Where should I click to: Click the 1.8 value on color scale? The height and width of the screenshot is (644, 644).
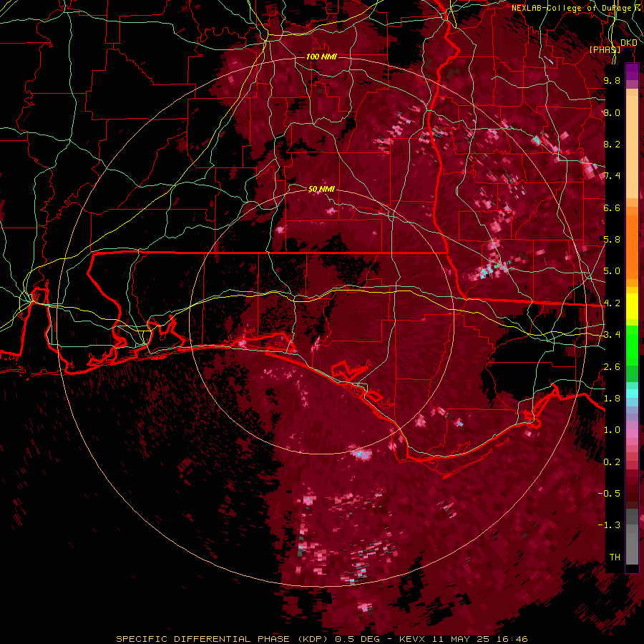[612, 399]
